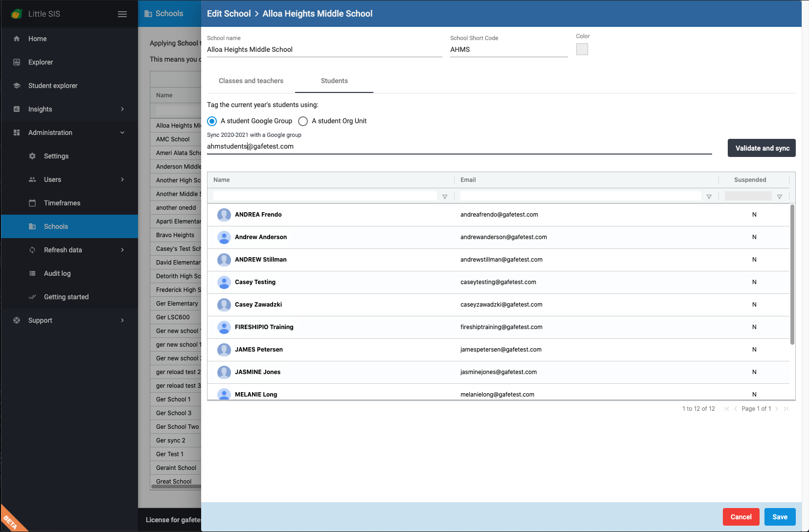
Task: Expand the Insights submenu
Action: pyautogui.click(x=122, y=109)
